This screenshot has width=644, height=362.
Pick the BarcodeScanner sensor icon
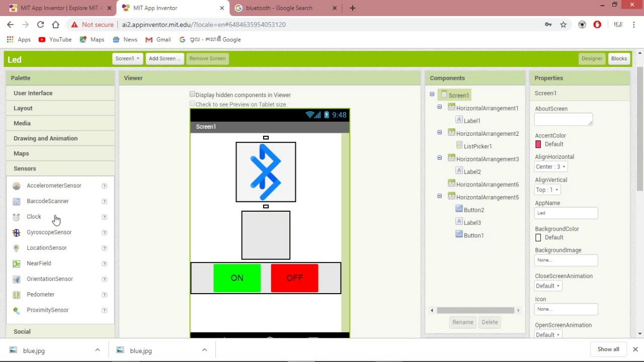coord(17,202)
